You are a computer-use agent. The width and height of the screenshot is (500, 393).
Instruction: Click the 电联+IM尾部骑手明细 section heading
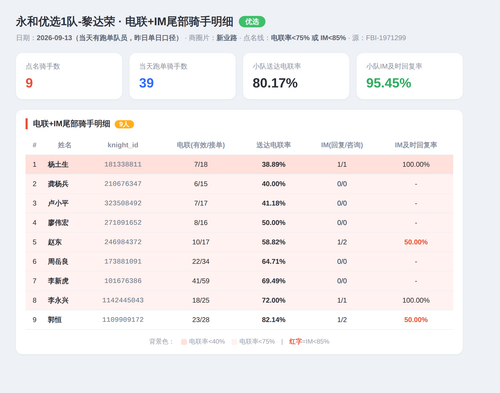coord(71,124)
